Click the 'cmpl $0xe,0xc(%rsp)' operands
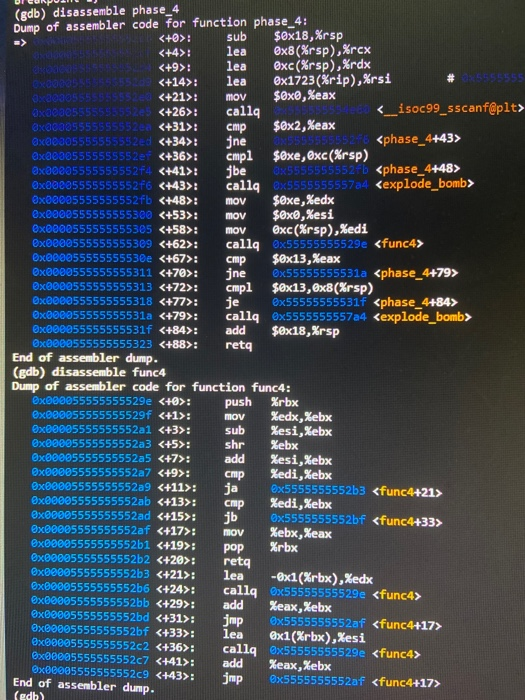This screenshot has height=700, width=525. coord(321,155)
